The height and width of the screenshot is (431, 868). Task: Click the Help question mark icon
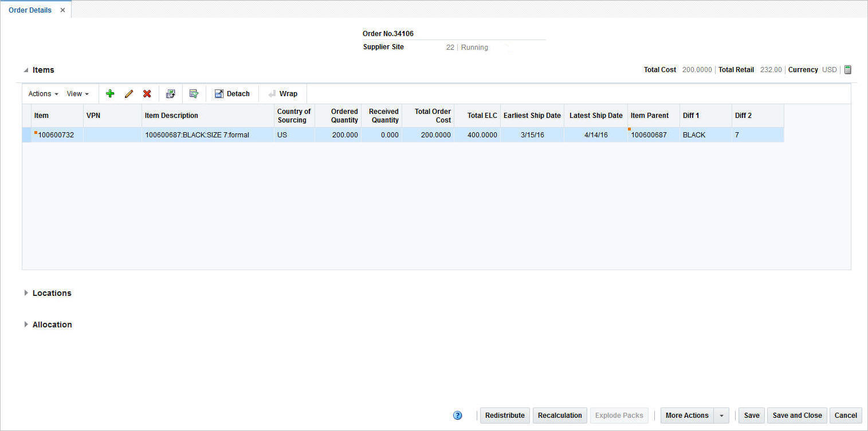tap(457, 415)
